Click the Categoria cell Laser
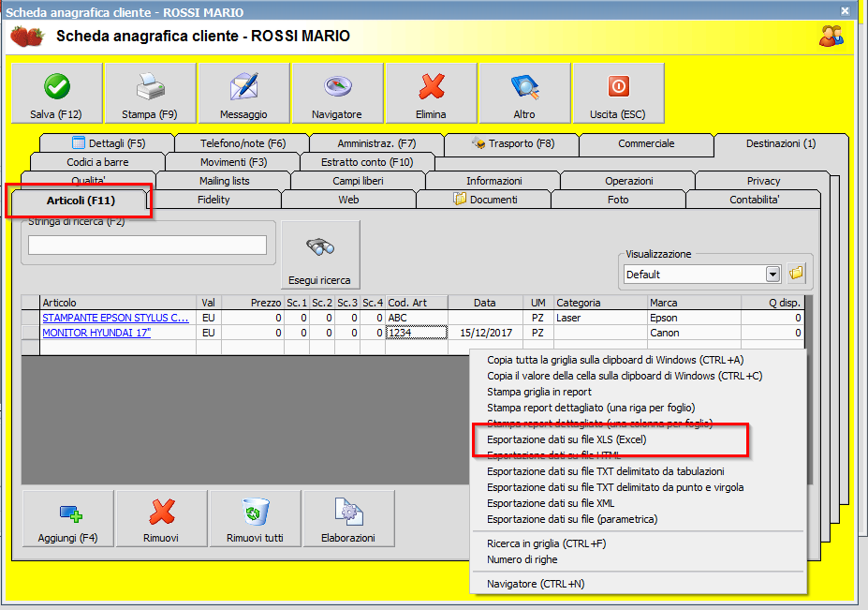The image size is (868, 610). coord(600,318)
